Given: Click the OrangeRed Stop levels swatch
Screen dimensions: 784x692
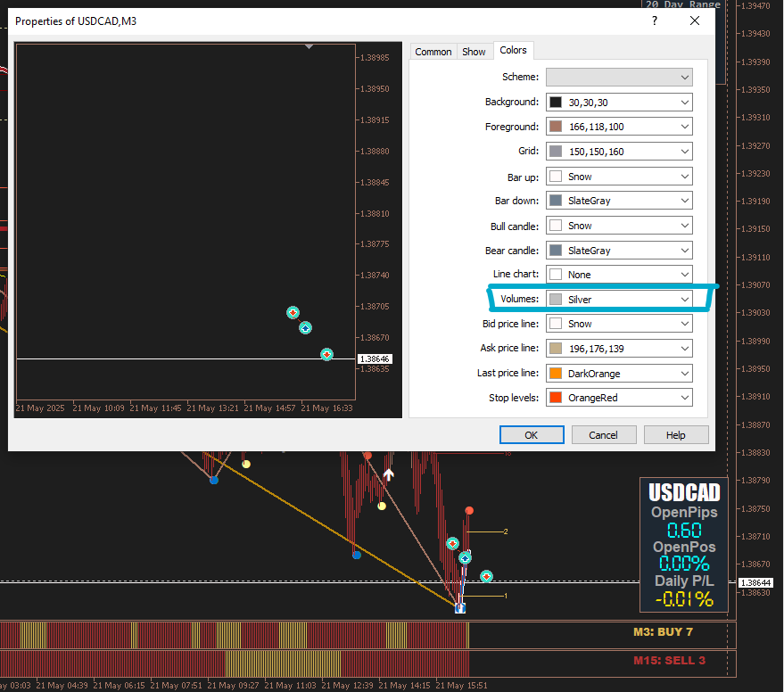Looking at the screenshot, I should pos(556,398).
